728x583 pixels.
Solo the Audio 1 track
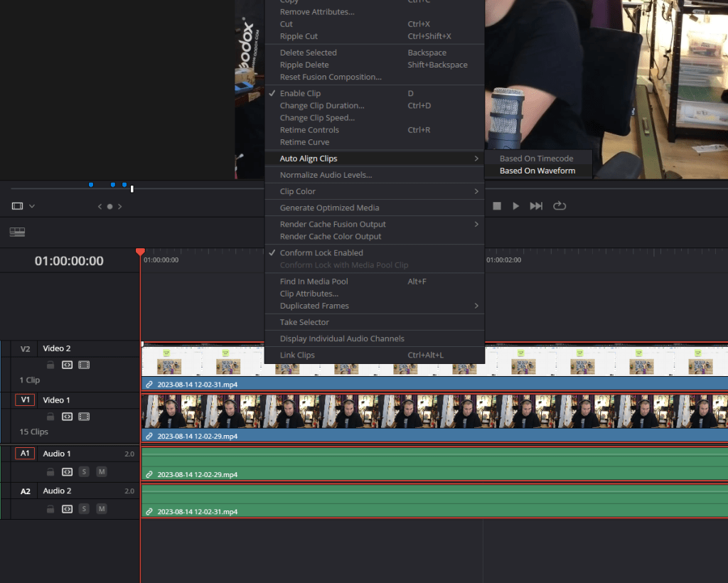click(x=84, y=471)
